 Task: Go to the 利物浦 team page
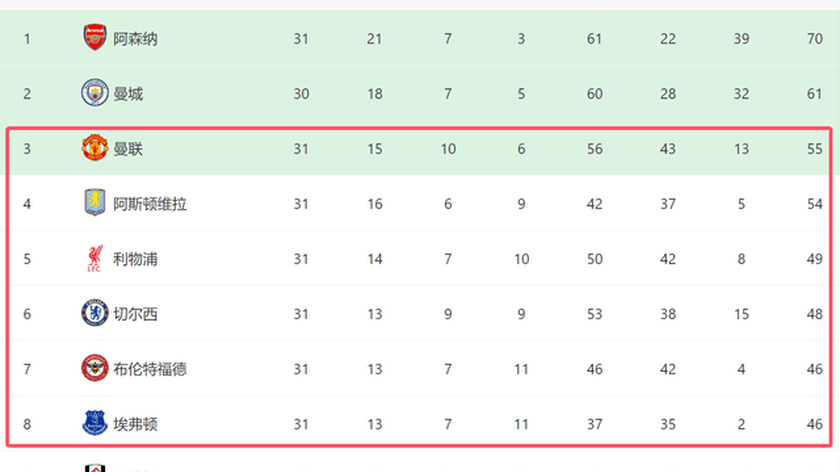(135, 259)
